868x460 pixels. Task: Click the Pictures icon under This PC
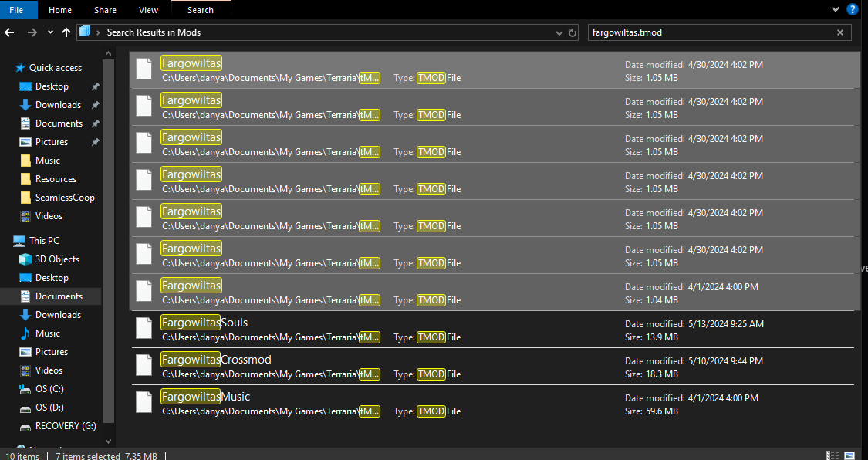coord(25,351)
